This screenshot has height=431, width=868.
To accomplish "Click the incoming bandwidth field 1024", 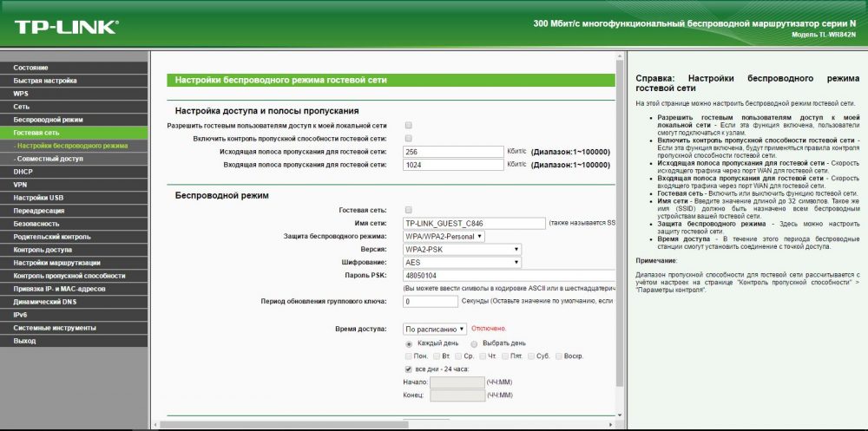I will point(453,165).
